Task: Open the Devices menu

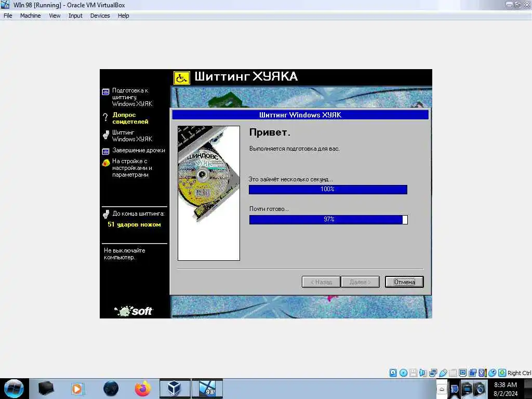Action: point(100,16)
